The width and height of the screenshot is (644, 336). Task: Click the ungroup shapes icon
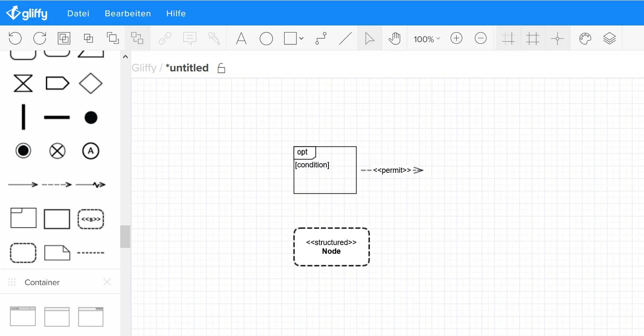pyautogui.click(x=137, y=38)
